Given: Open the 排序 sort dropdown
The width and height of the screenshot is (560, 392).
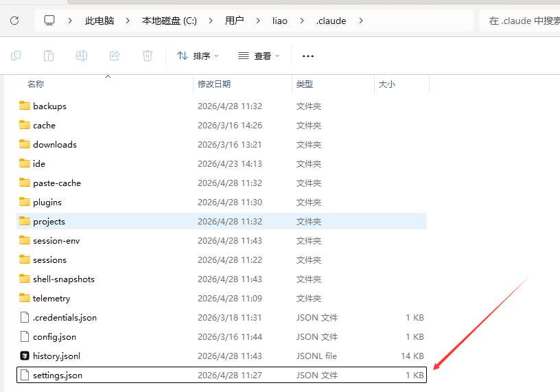Looking at the screenshot, I should (x=198, y=56).
